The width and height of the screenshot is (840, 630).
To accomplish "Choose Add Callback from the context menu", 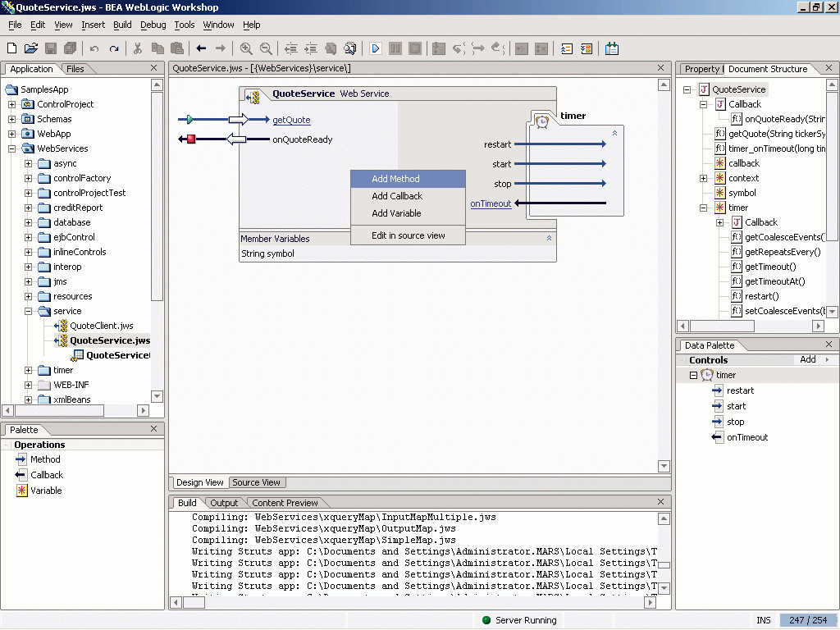I will tap(409, 196).
